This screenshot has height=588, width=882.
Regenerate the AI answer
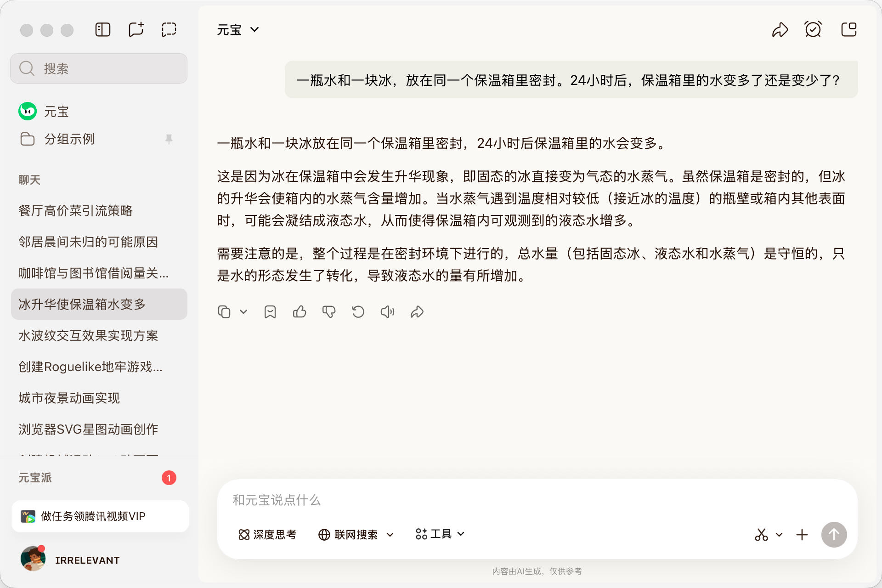pos(358,311)
